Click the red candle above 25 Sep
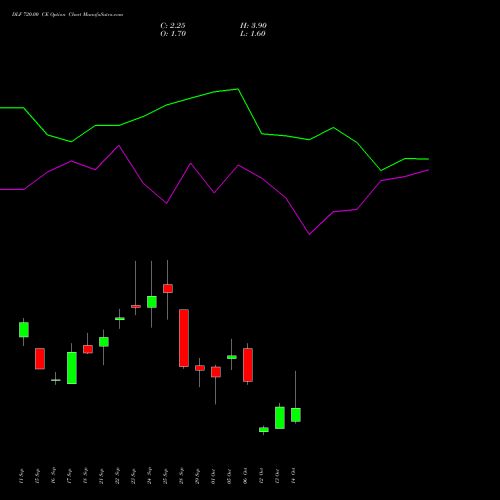 (x=168, y=288)
